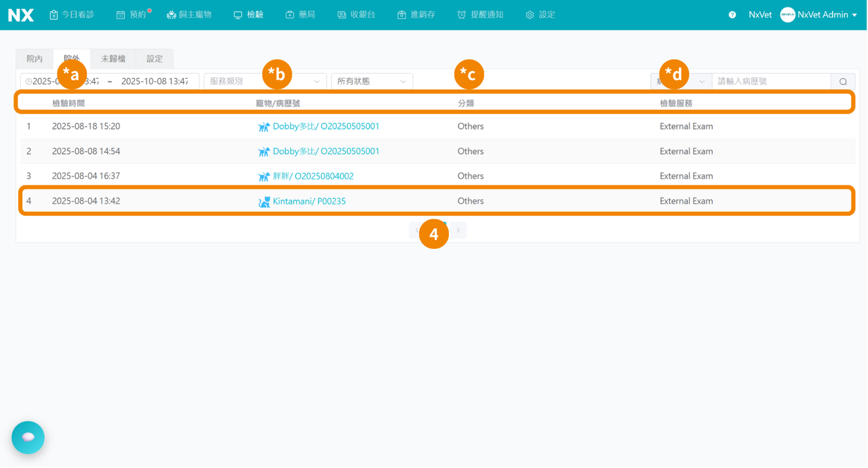Click the 檢驗時間 column header
Image resolution: width=868 pixels, height=468 pixels.
click(68, 104)
